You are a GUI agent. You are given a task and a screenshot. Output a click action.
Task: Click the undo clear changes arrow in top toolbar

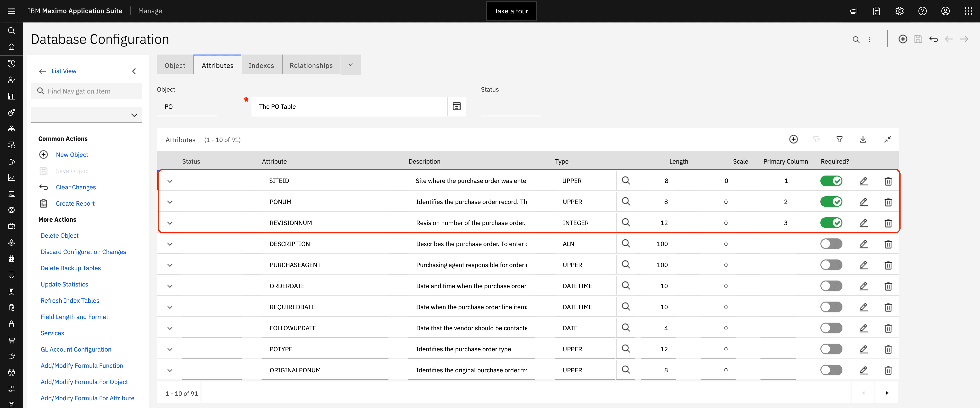pos(933,39)
